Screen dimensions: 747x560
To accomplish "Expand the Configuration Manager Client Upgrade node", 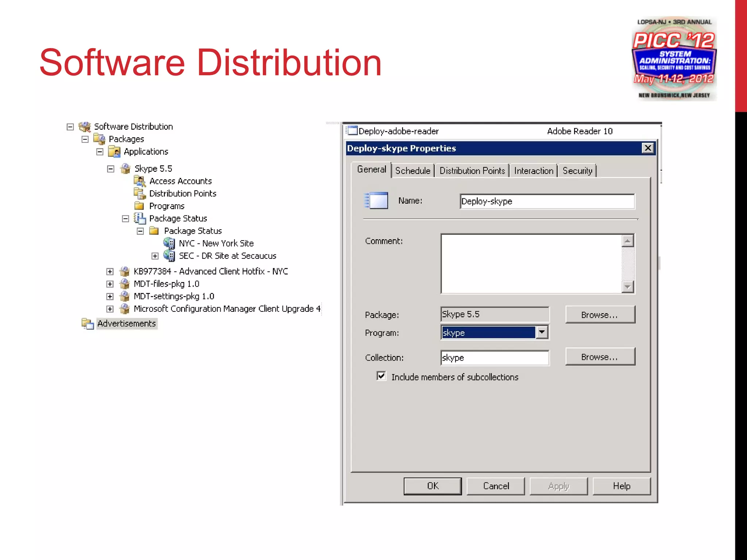I will [110, 309].
